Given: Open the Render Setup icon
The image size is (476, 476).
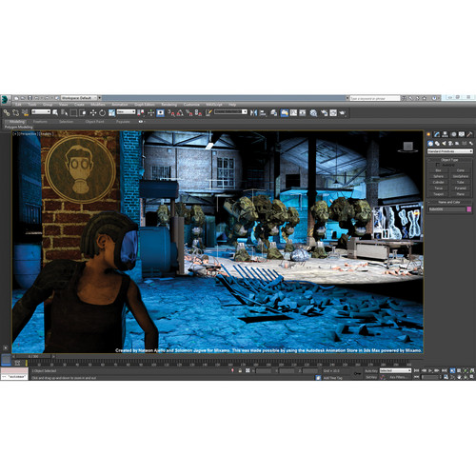Looking at the screenshot, I should 324,112.
